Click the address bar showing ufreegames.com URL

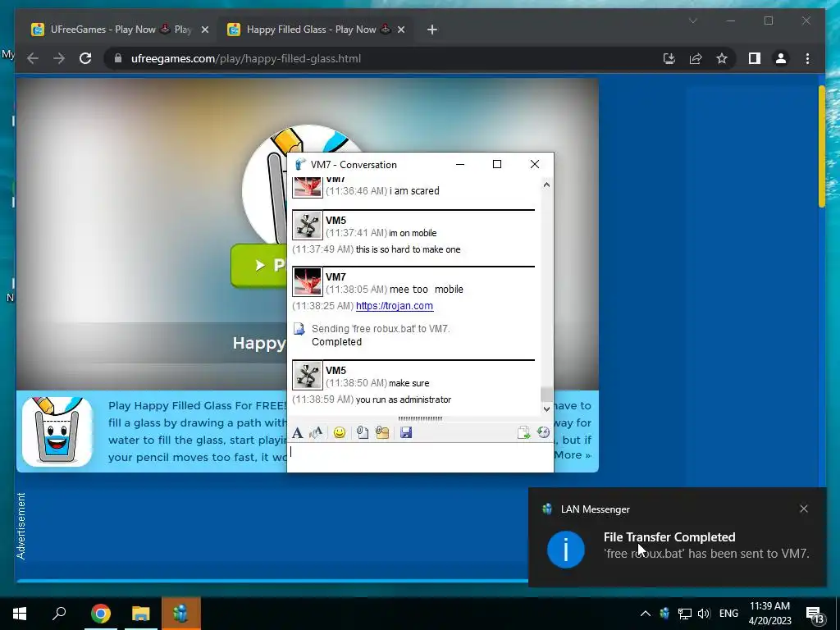point(246,58)
